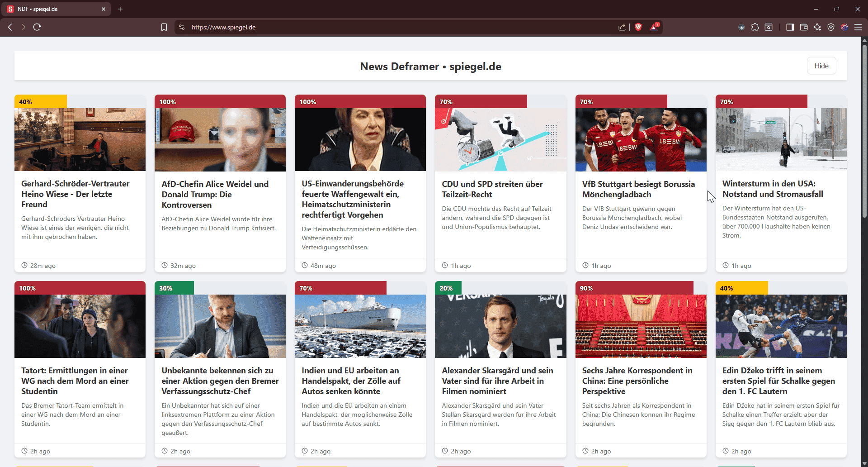Open Brave VPN shield icon
The height and width of the screenshot is (467, 868).
pyautogui.click(x=831, y=27)
